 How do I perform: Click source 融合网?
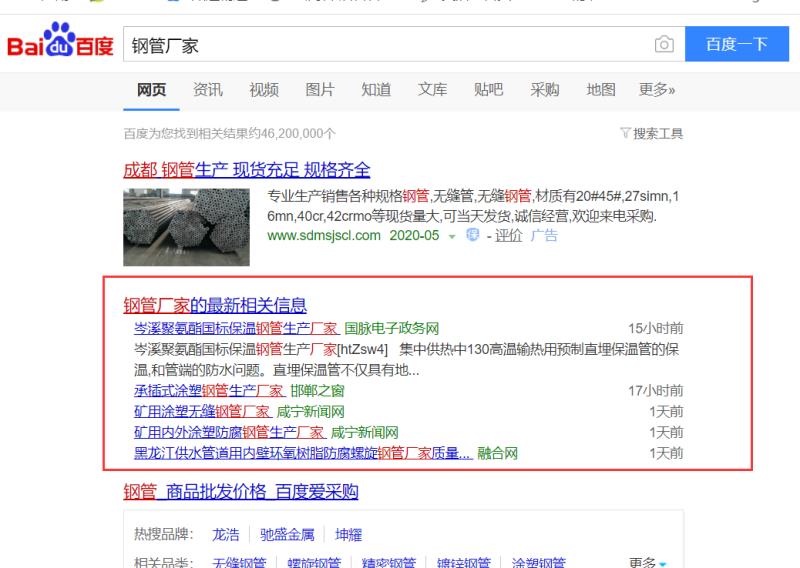click(x=497, y=453)
